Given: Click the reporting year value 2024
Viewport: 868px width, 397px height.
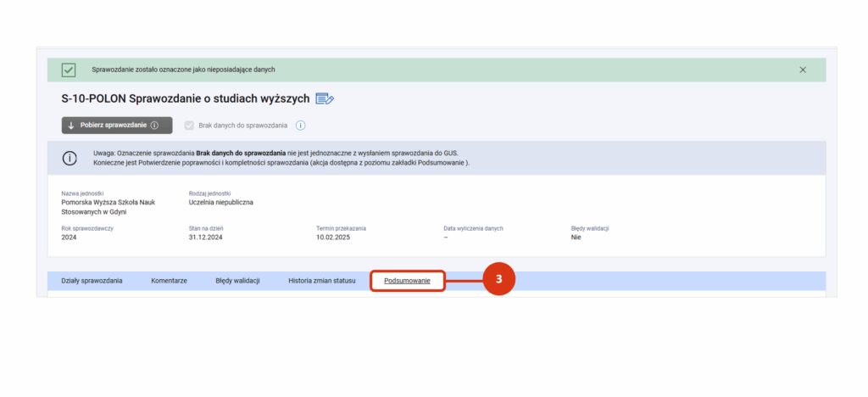Looking at the screenshot, I should (70, 237).
